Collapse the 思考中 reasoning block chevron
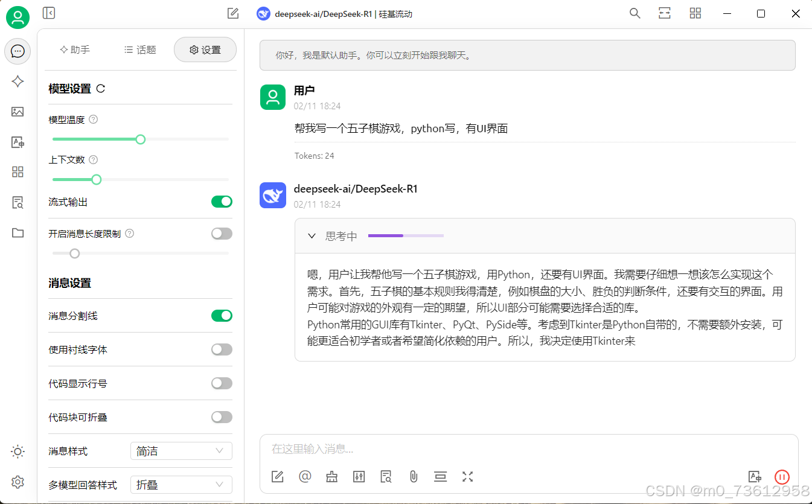Viewport: 812px width, 504px height. tap(312, 236)
